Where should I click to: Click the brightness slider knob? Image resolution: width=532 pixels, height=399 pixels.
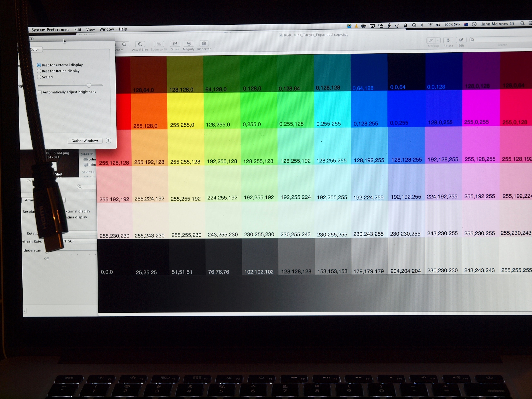pos(89,85)
